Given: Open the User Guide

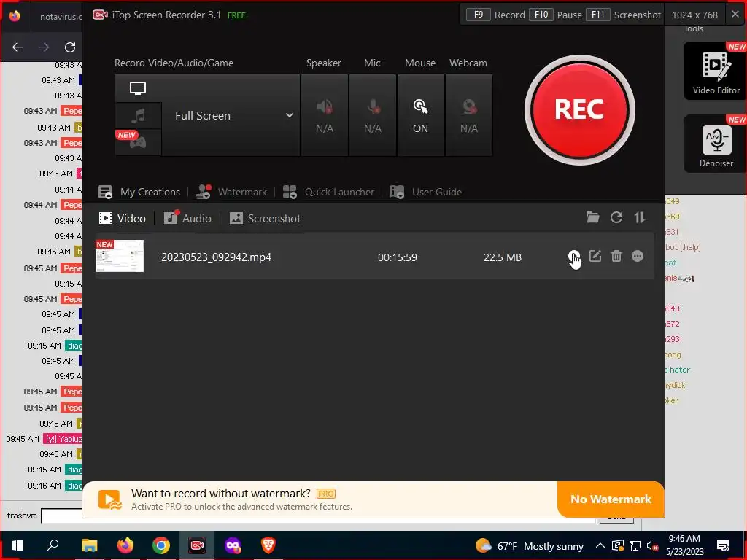Looking at the screenshot, I should click(425, 192).
